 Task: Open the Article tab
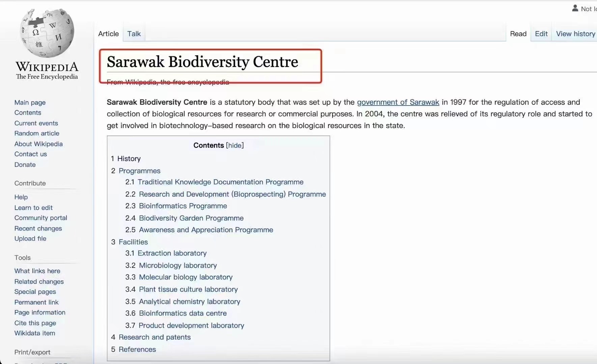click(x=109, y=34)
